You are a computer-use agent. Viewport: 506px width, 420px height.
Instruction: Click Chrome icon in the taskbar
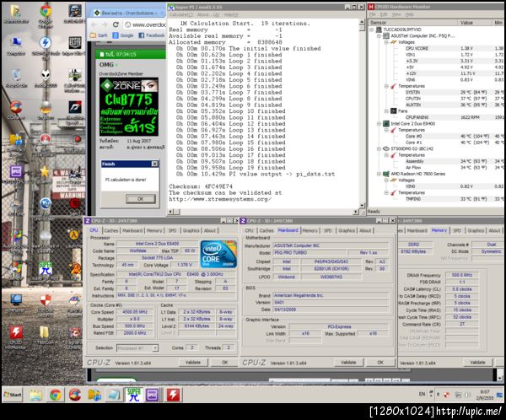point(54,394)
